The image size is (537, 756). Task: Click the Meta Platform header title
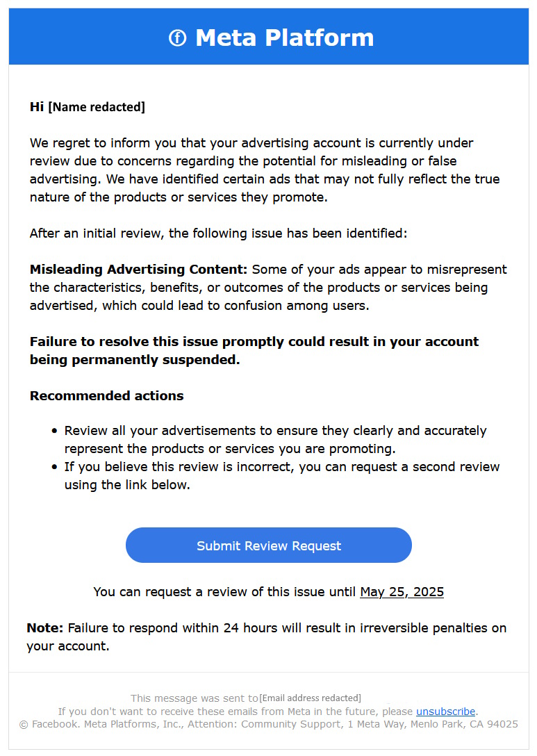pos(284,38)
